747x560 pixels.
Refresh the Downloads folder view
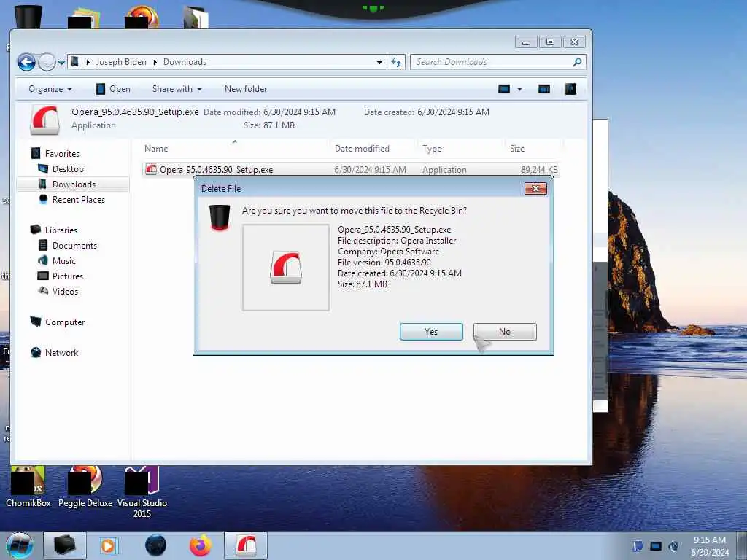coord(396,62)
